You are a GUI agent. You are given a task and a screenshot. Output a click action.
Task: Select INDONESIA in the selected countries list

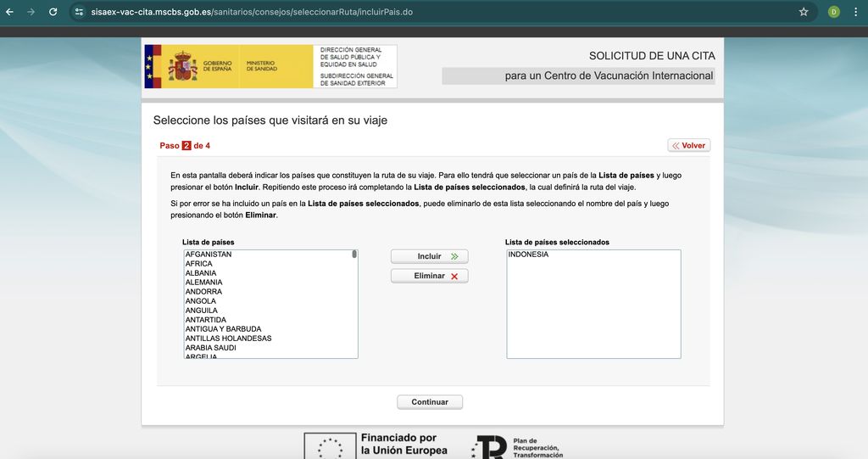point(593,255)
